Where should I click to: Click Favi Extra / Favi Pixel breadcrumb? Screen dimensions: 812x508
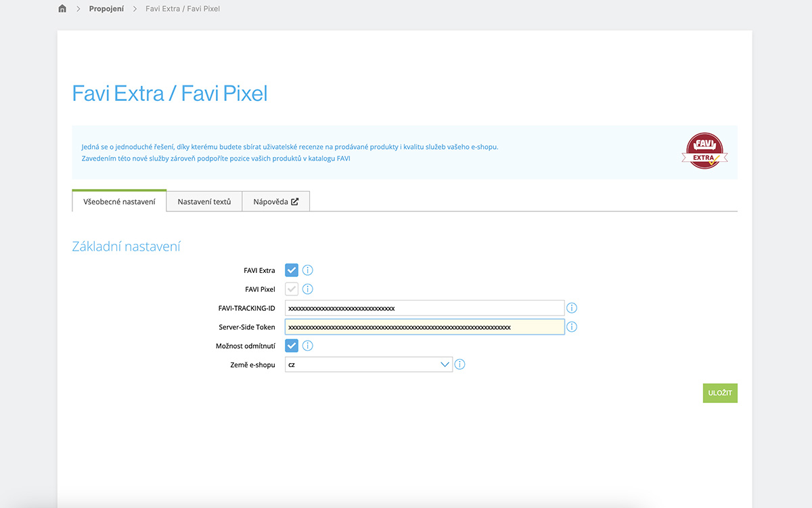pos(183,9)
